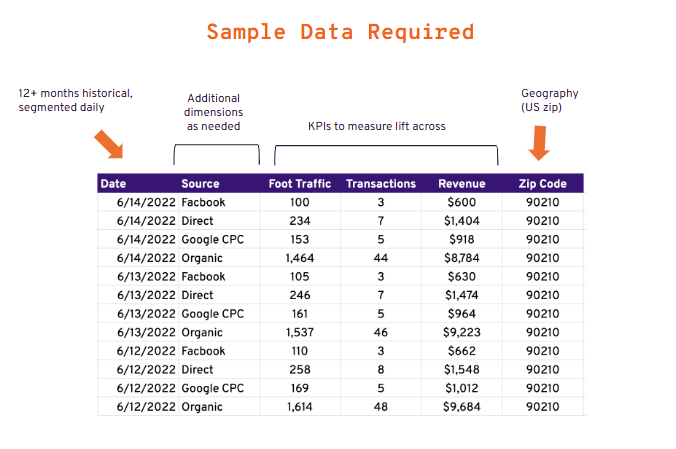Select the Date column header

click(113, 184)
